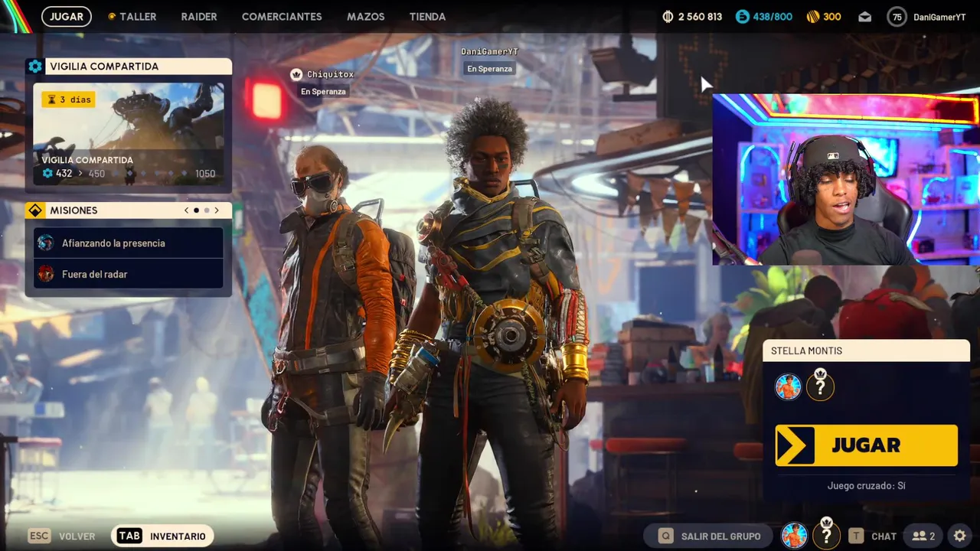
Task: Open the group members icon showing 2
Action: click(923, 536)
